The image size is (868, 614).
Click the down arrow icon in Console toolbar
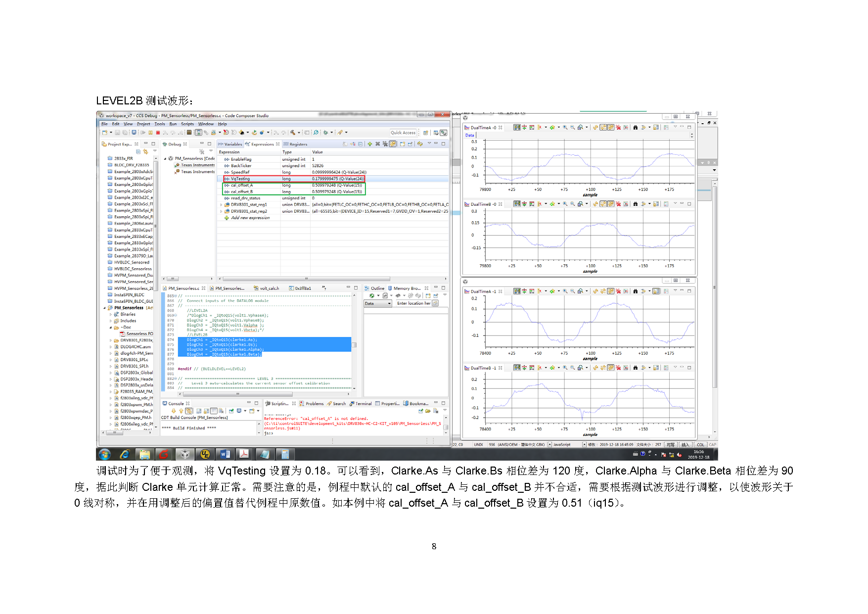click(x=174, y=411)
